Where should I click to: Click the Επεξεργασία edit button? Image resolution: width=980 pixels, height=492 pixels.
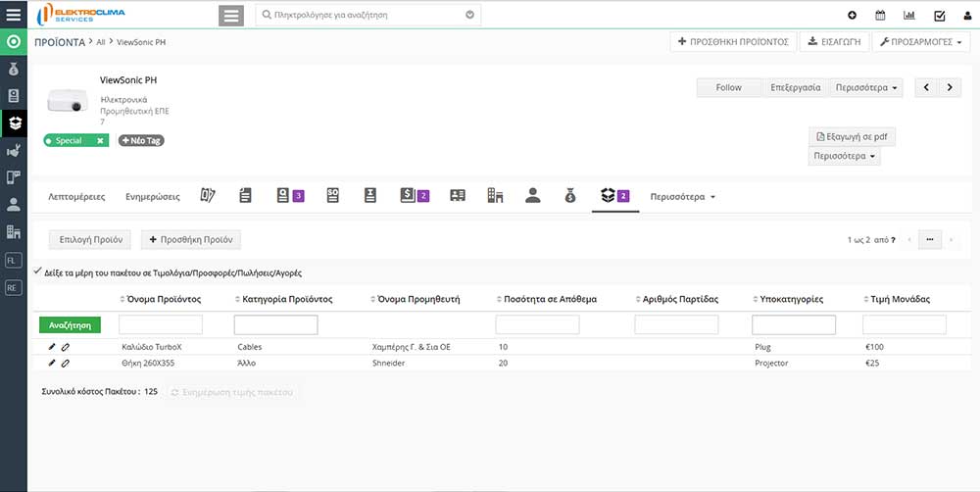(796, 87)
